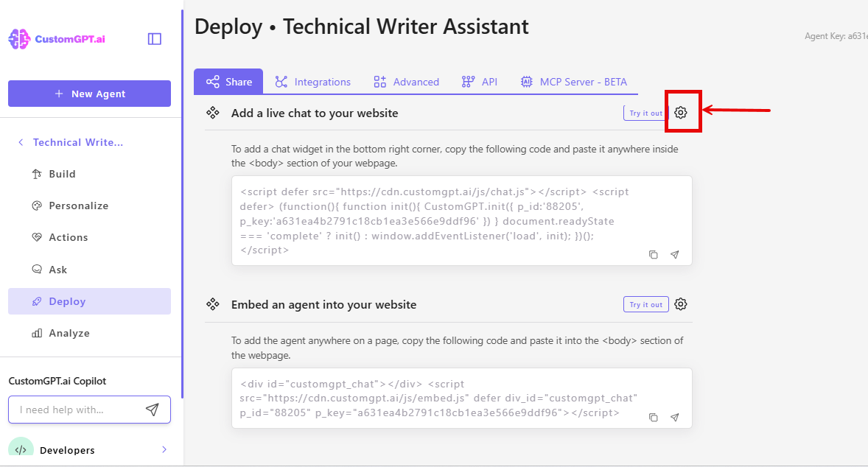Viewport: 868px width, 467px height.
Task: Click the 'Deploy • Technical Writer Assistant' title
Action: click(x=362, y=27)
